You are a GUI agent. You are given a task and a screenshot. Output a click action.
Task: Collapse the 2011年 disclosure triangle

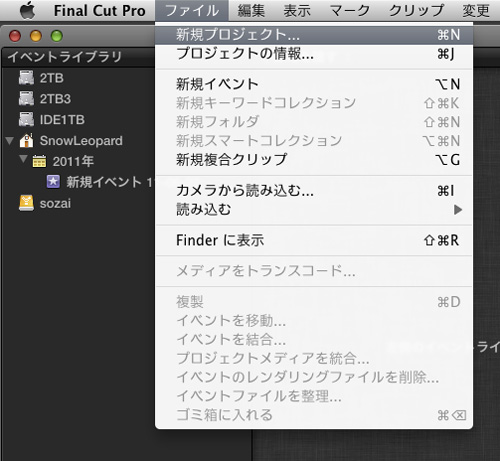[x=23, y=159]
